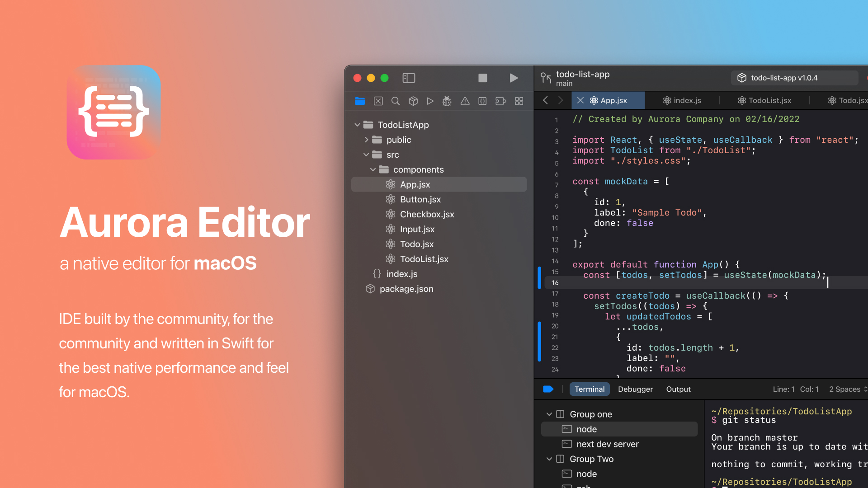
Task: Select the Extensions/Grid icon in toolbar
Action: 519,101
